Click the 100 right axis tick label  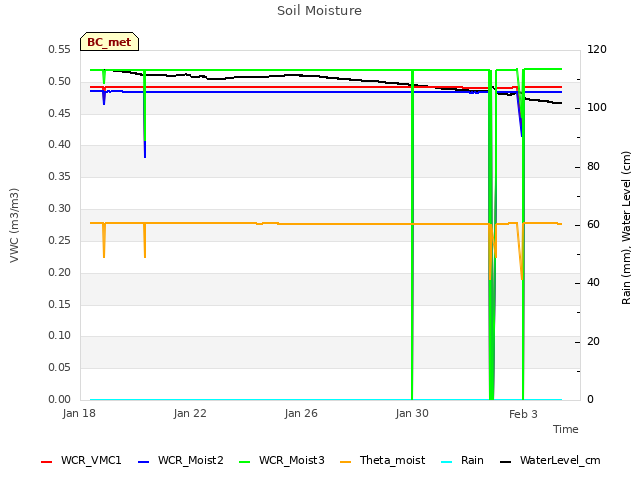597,107
